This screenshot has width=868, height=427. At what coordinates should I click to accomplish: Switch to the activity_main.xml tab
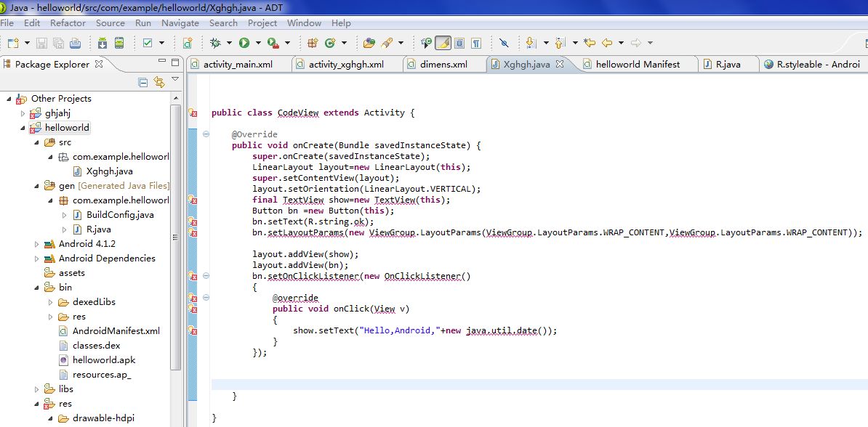[238, 64]
